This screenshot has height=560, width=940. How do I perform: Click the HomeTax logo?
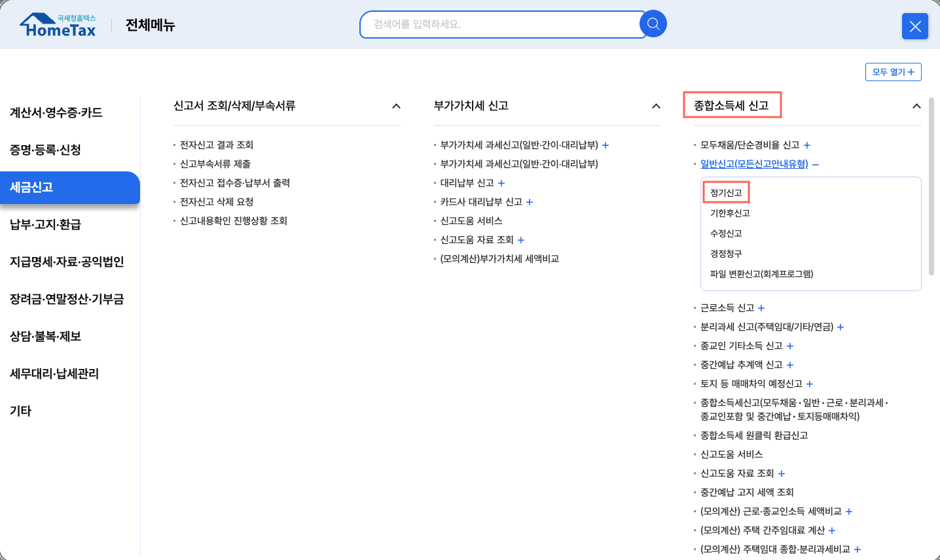click(58, 25)
